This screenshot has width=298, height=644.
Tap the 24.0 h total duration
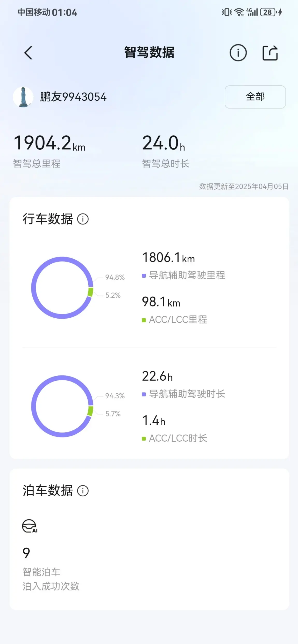(x=164, y=143)
